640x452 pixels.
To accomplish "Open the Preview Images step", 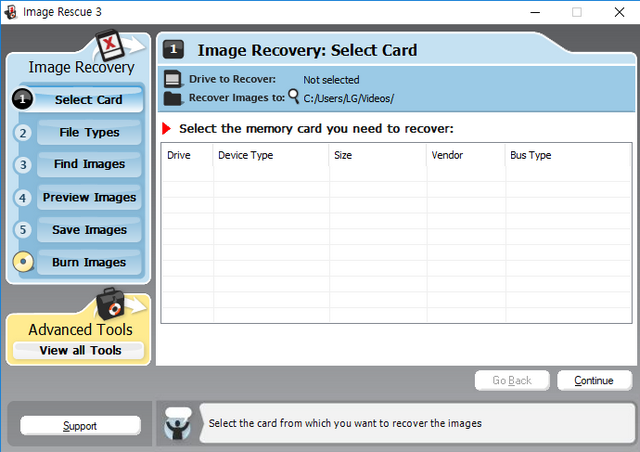I will pyautogui.click(x=89, y=197).
